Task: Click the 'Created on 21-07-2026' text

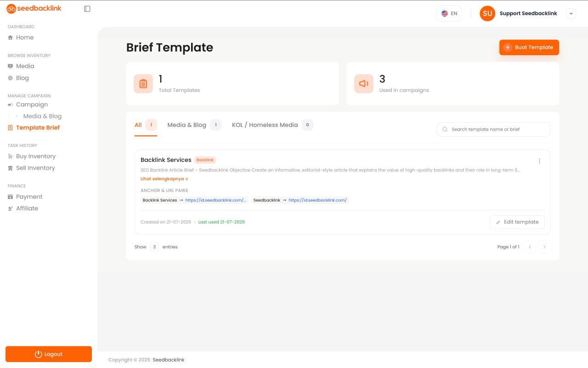Action: [166, 222]
